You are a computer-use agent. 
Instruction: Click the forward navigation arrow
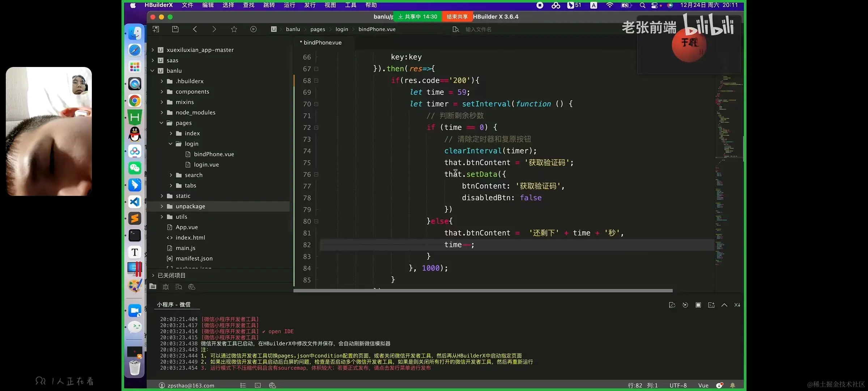214,29
